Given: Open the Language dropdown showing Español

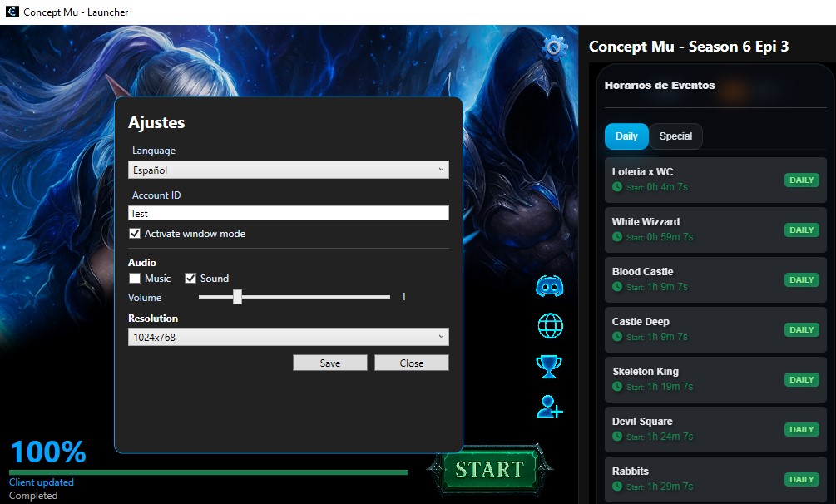Looking at the screenshot, I should [288, 169].
